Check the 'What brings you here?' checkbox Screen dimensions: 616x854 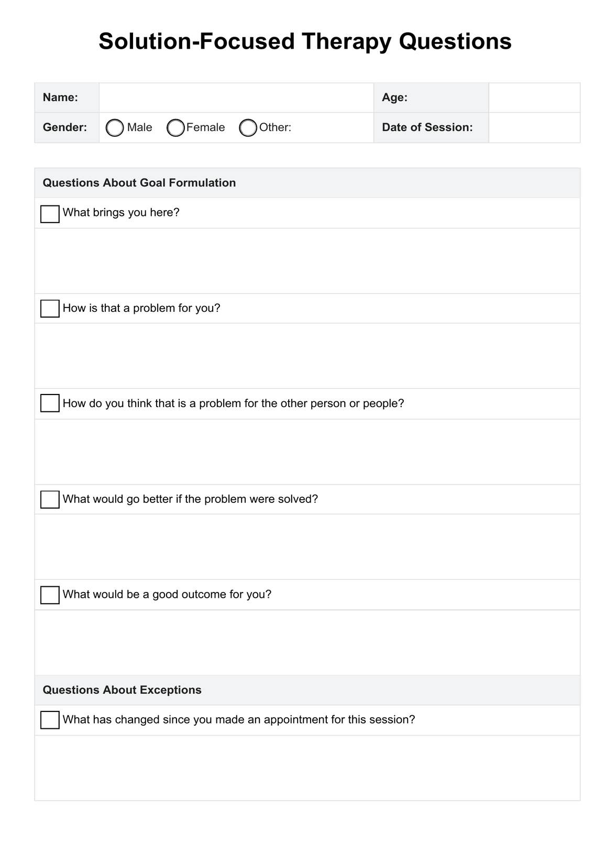click(50, 214)
